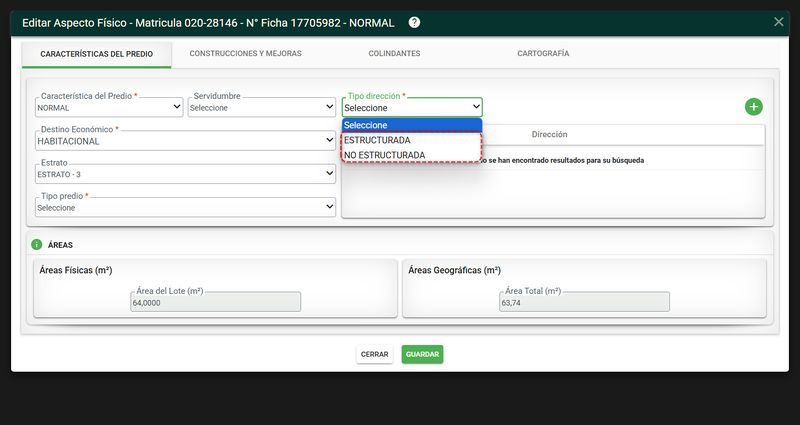Expand the Estrato dropdown
The image size is (800, 425).
tap(185, 174)
